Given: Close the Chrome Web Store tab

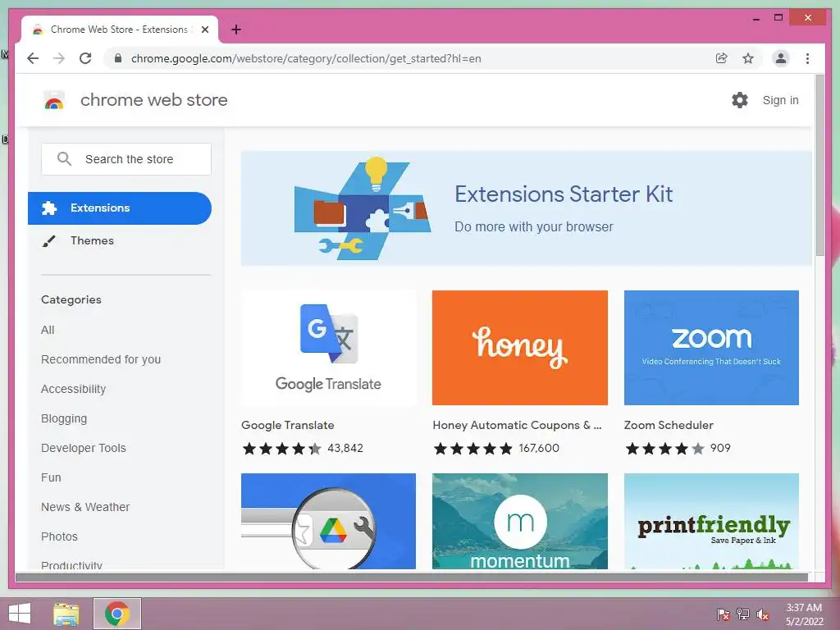Looking at the screenshot, I should point(204,30).
